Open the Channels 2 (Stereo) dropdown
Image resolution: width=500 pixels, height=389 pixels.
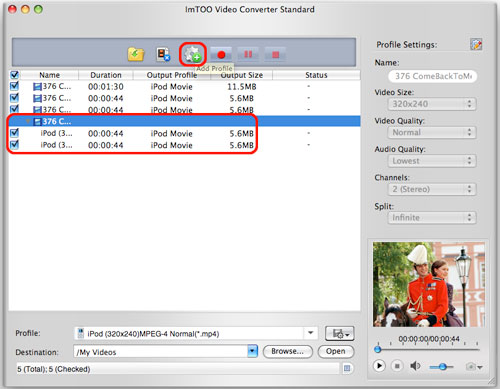[x=432, y=189]
